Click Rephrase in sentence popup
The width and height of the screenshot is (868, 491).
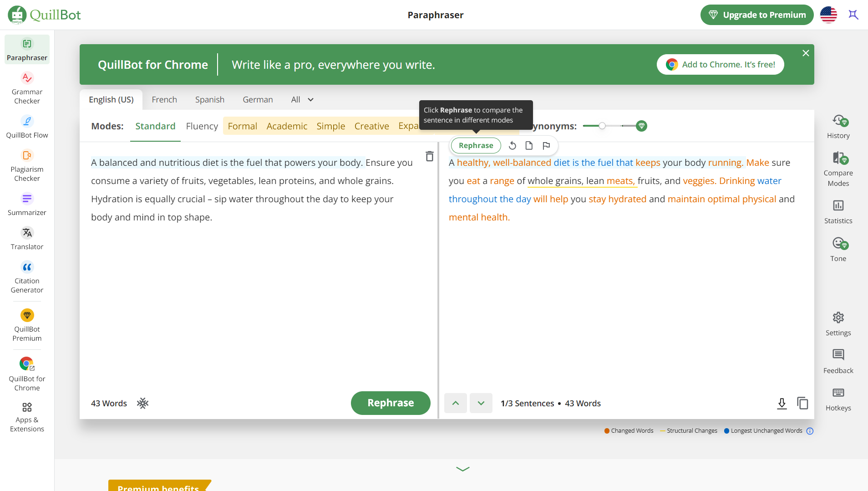(x=476, y=145)
